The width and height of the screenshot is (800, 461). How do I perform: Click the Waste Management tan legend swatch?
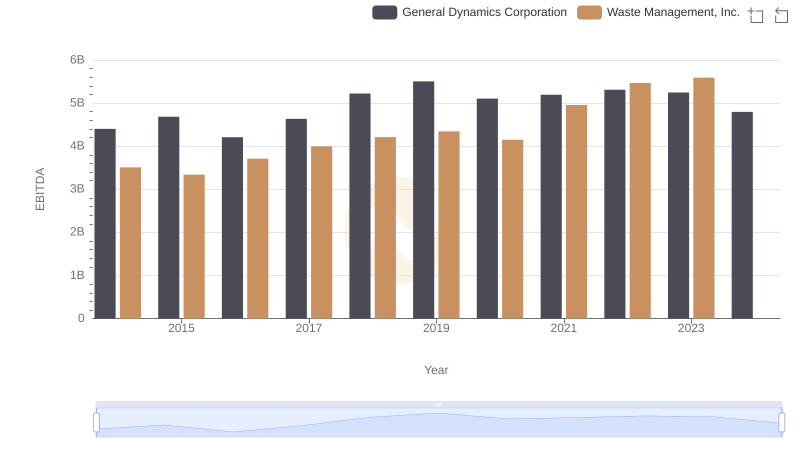[x=589, y=12]
